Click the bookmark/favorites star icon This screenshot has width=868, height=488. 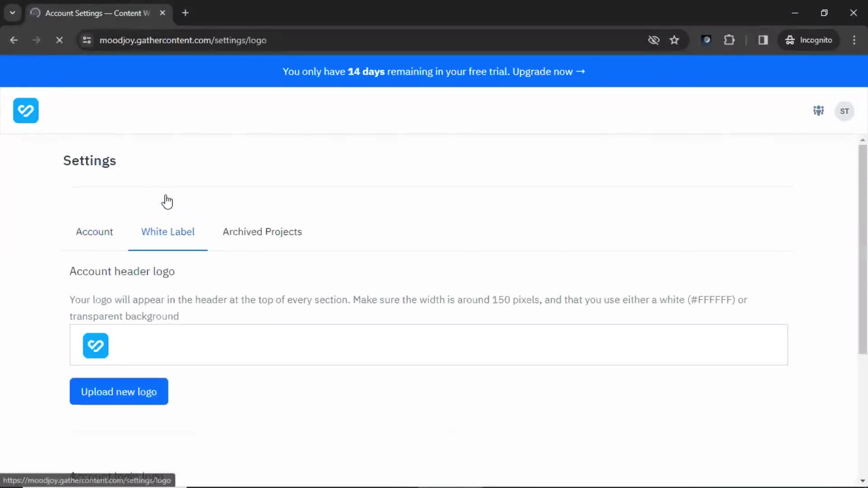(675, 40)
